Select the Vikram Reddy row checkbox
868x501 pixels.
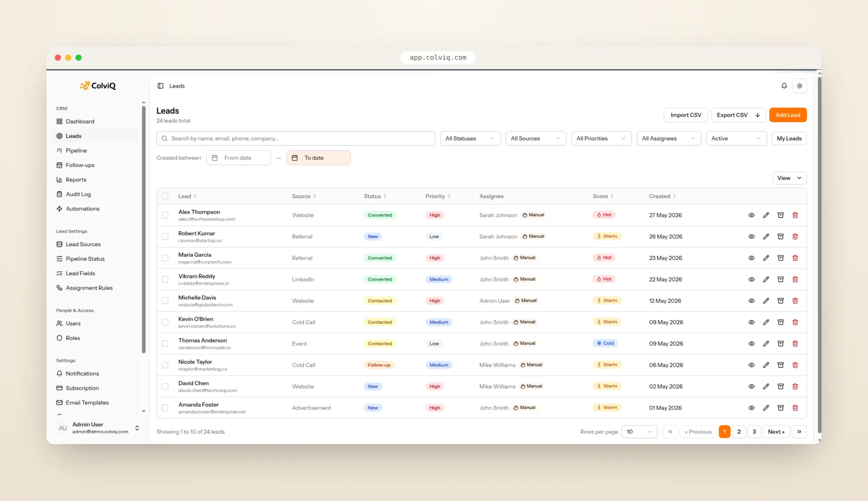pyautogui.click(x=165, y=279)
